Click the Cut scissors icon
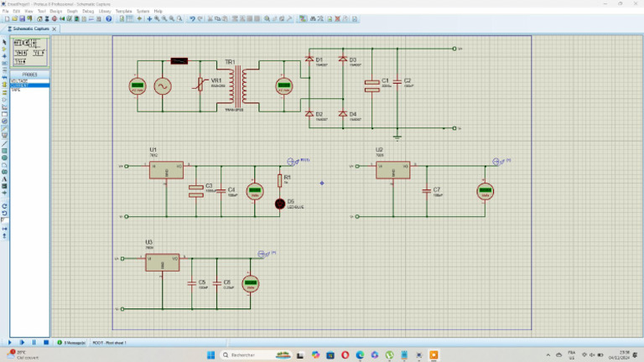The width and height of the screenshot is (644, 362). [x=210, y=19]
